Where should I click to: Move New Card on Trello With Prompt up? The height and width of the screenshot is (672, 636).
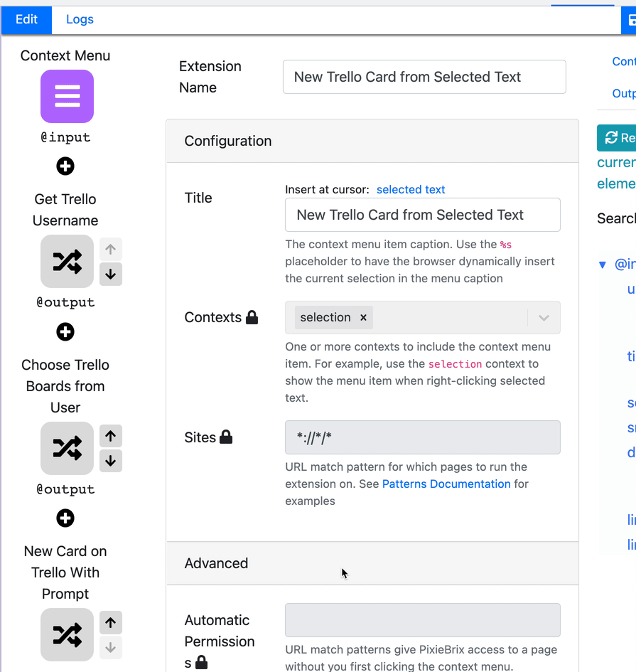click(111, 622)
